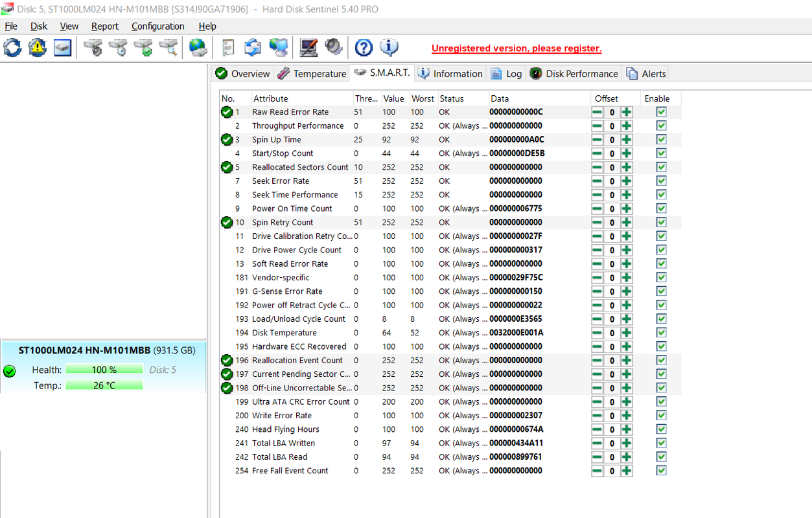Click the disk-with-clock test toolbar icon

pos(119,47)
